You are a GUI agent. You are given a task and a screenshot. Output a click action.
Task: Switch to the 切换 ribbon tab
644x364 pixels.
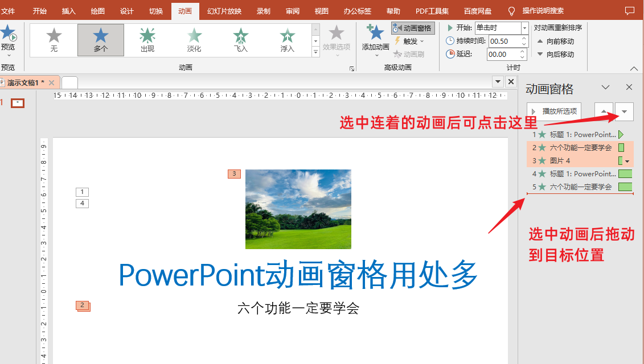156,11
